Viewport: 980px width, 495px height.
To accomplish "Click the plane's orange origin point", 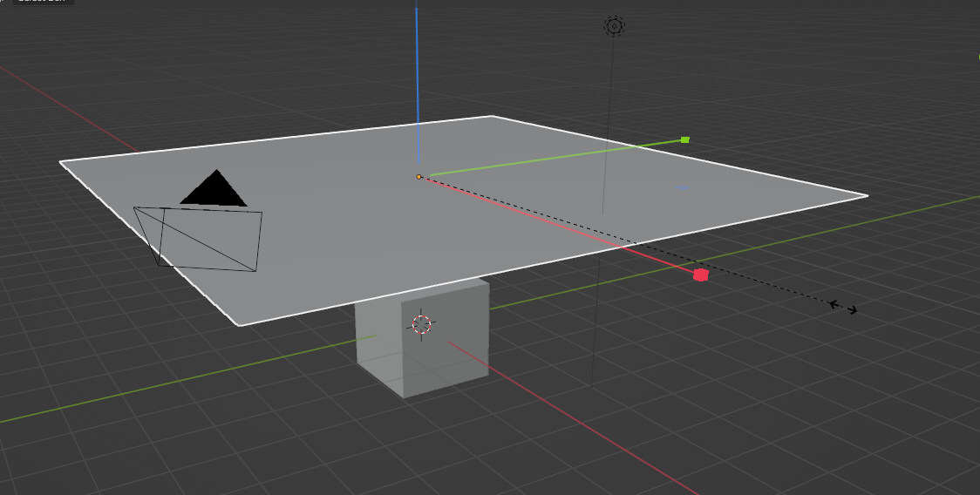I will point(419,177).
